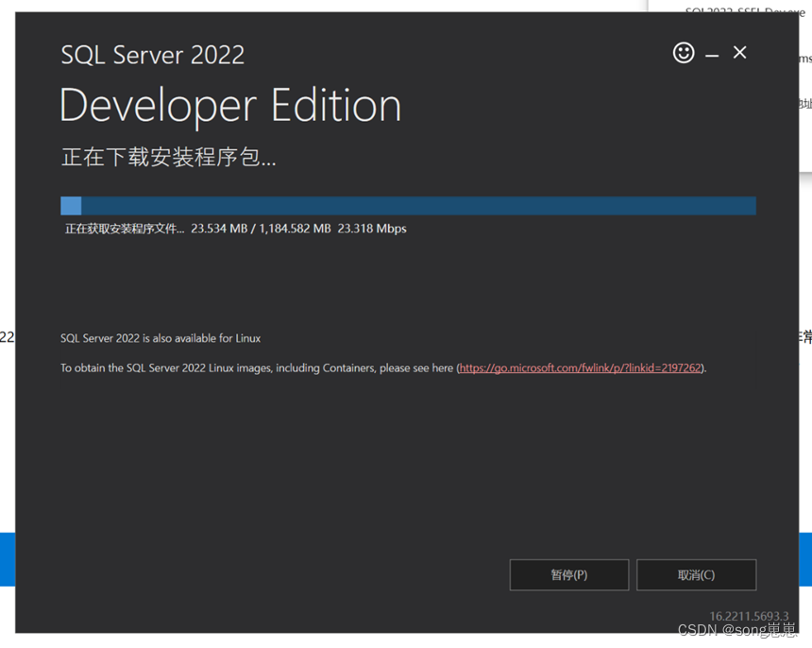Click version number 16.2211.5693.3
Viewport: 812px width, 648px height.
[749, 616]
